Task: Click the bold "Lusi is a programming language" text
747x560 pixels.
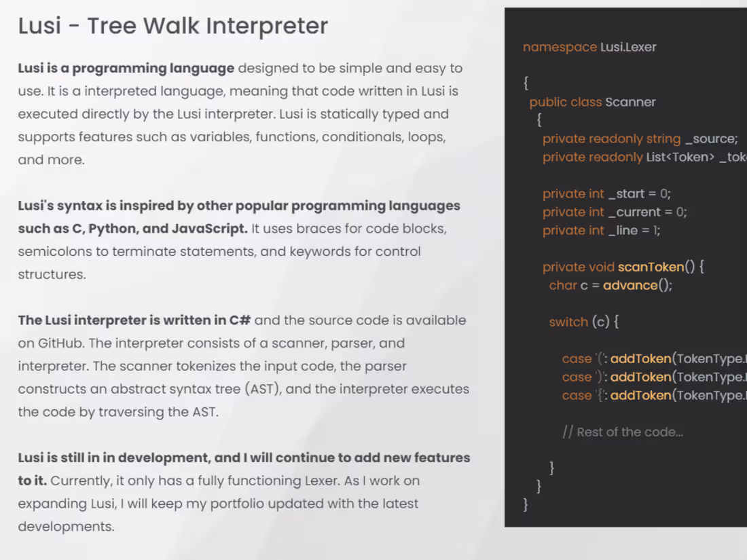Action: point(126,68)
